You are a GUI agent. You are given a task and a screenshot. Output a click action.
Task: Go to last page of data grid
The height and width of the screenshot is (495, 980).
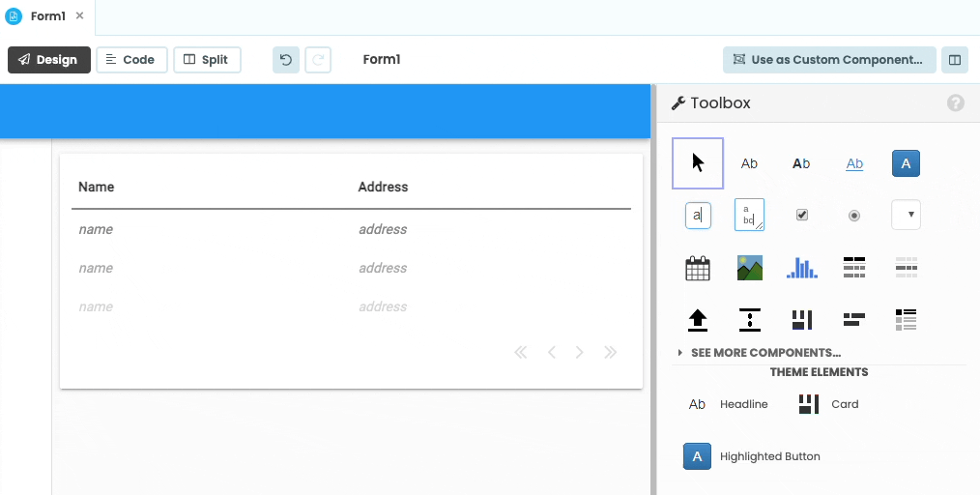pyautogui.click(x=611, y=353)
